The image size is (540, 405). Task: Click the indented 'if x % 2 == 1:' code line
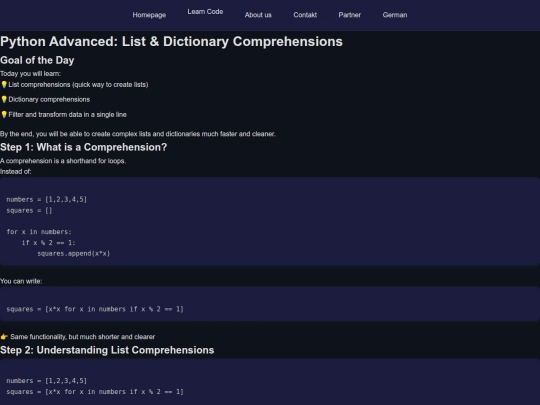pyautogui.click(x=49, y=243)
